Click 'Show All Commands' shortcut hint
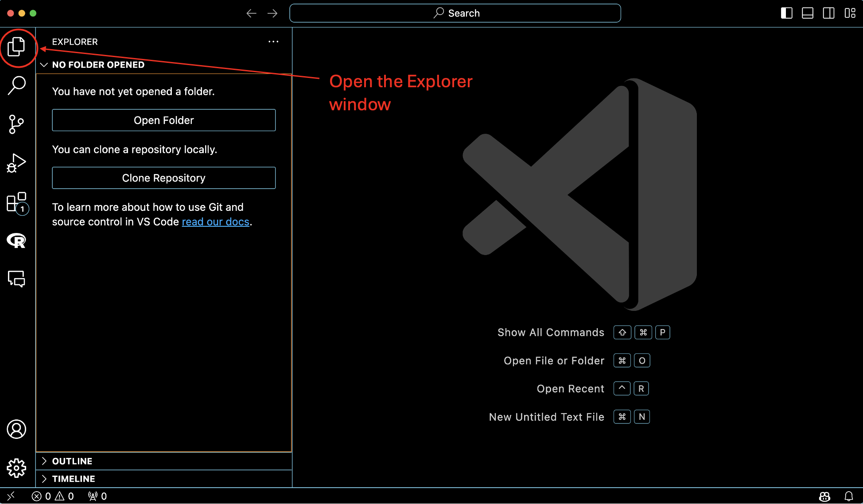Screen dimensions: 863x504 point(551,333)
